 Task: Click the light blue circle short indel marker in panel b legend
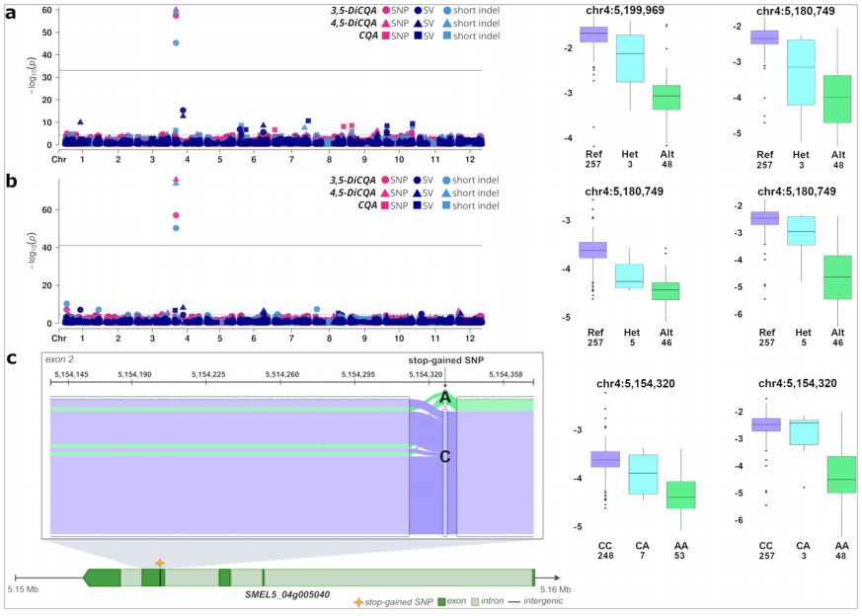coord(446,180)
